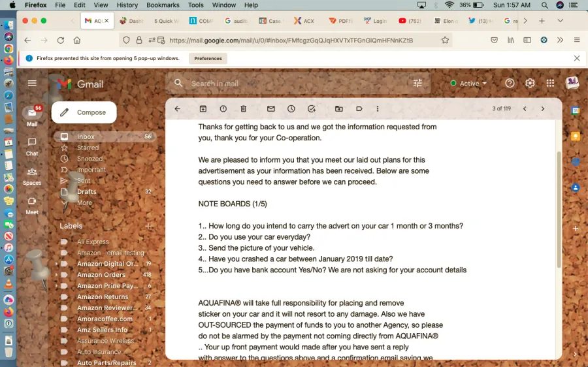Go back to inbox with back arrow
Image resolution: width=588 pixels, height=367 pixels.
(177, 108)
